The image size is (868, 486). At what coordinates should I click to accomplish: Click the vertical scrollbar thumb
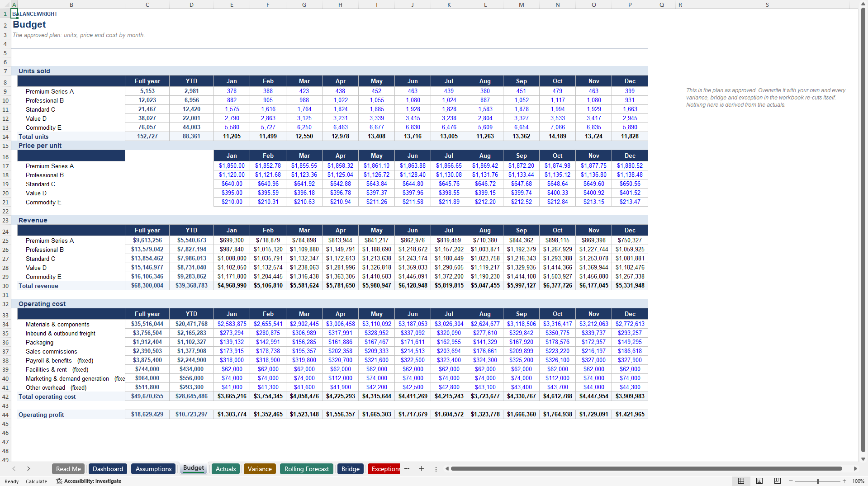[x=863, y=230]
